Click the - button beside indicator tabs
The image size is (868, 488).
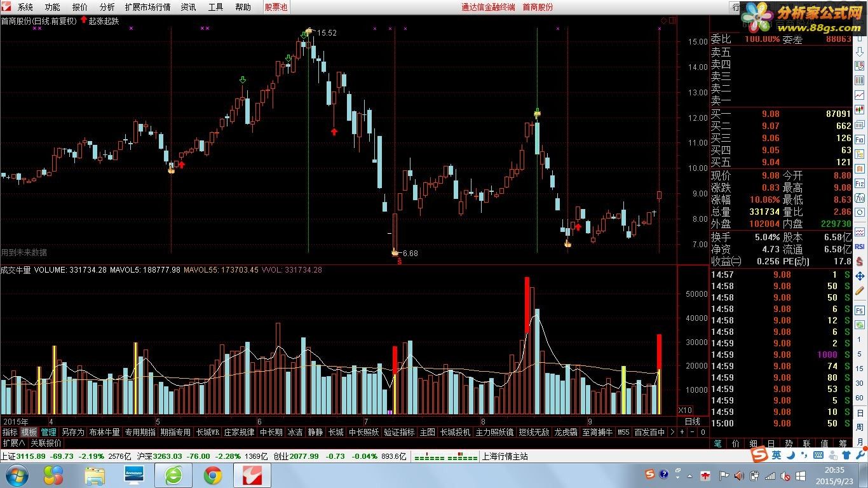tap(692, 432)
